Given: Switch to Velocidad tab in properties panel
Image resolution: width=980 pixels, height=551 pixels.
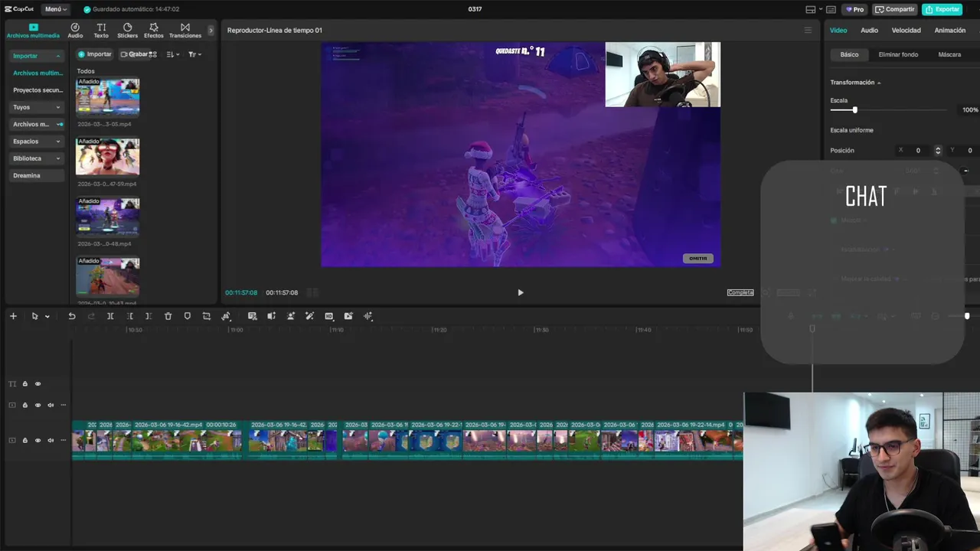Looking at the screenshot, I should 906,31.
